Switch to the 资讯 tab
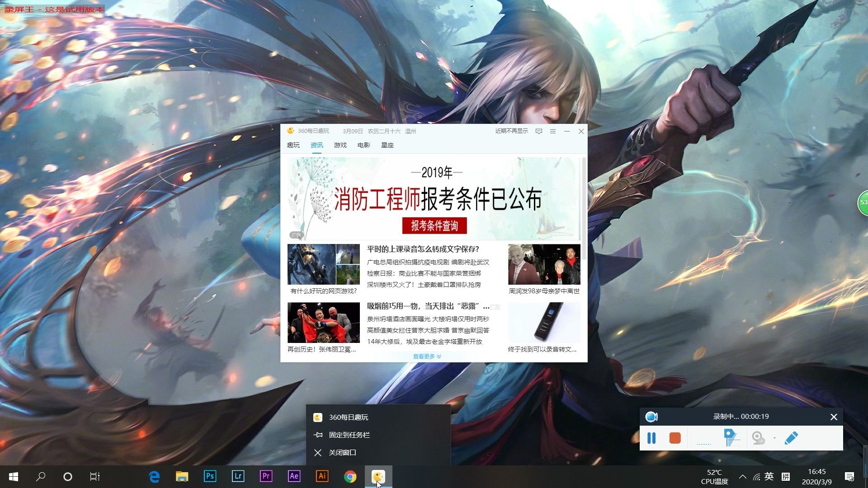868x488 pixels. [x=316, y=145]
